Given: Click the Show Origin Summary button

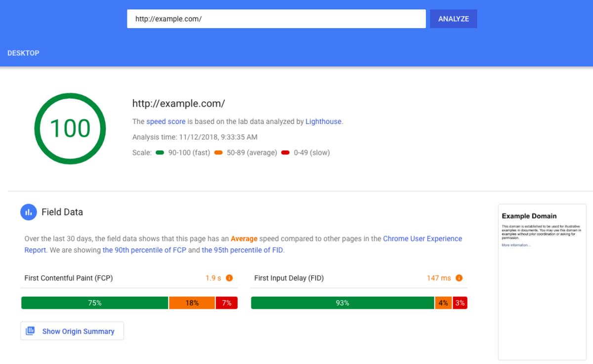Looking at the screenshot, I should (x=72, y=331).
